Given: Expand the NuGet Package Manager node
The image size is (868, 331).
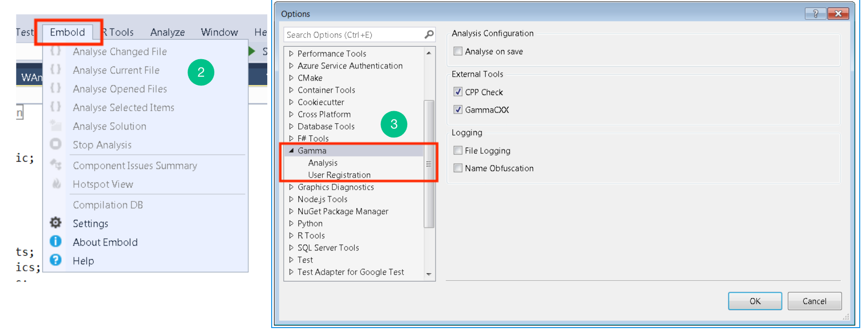Looking at the screenshot, I should tap(291, 211).
